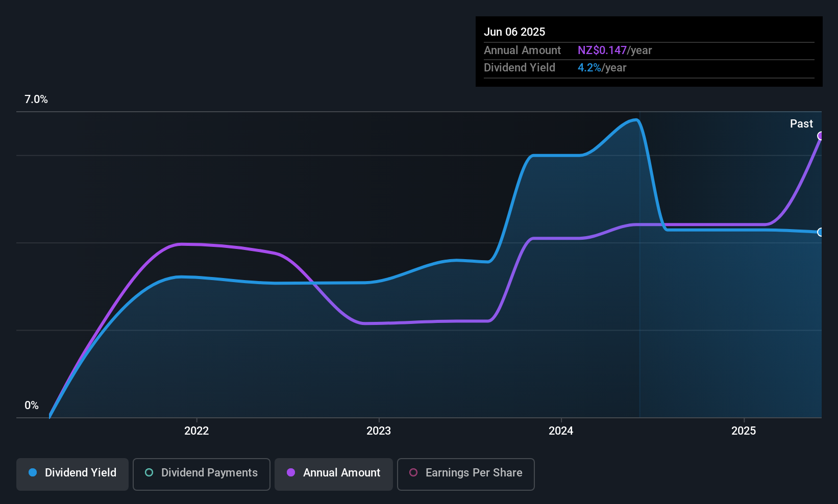Click the Annual Amount label in tooltip

(522, 50)
